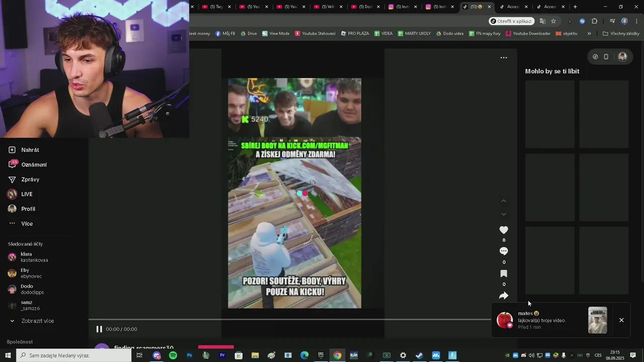Open taskbar Settings gear
Image resolution: width=644 pixels, height=362 pixels.
tap(403, 355)
